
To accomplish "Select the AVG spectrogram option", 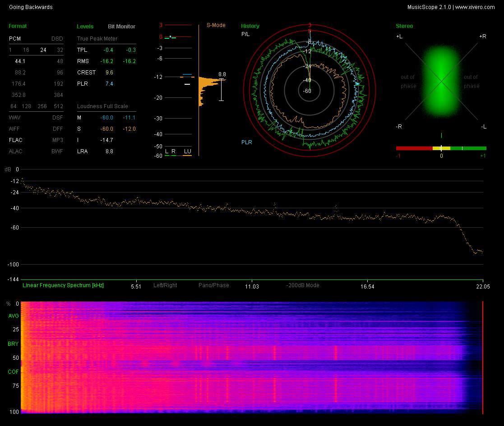I will [14, 316].
